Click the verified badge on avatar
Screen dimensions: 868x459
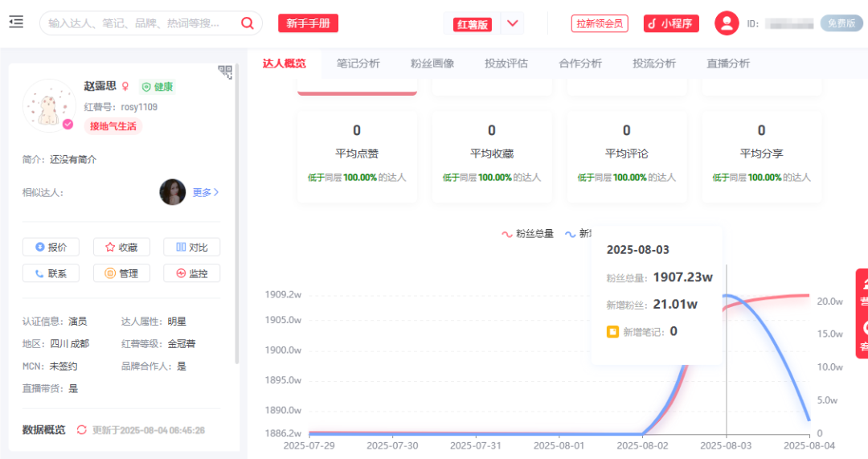pos(68,124)
